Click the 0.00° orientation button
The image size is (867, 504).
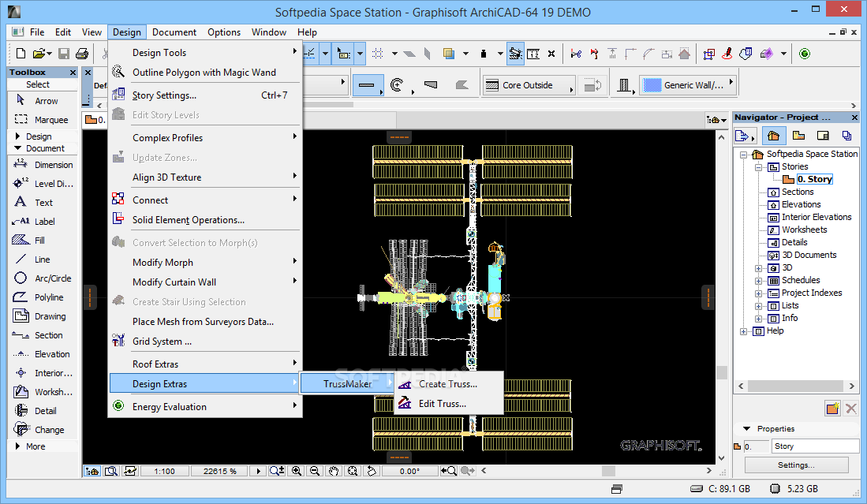point(409,471)
